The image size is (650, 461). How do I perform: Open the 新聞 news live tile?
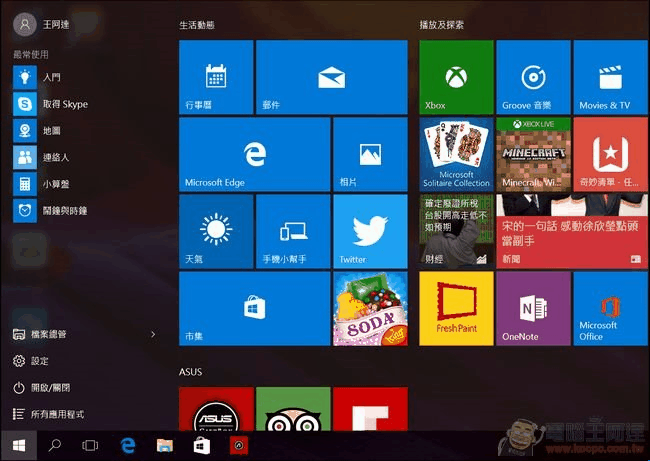click(x=572, y=231)
